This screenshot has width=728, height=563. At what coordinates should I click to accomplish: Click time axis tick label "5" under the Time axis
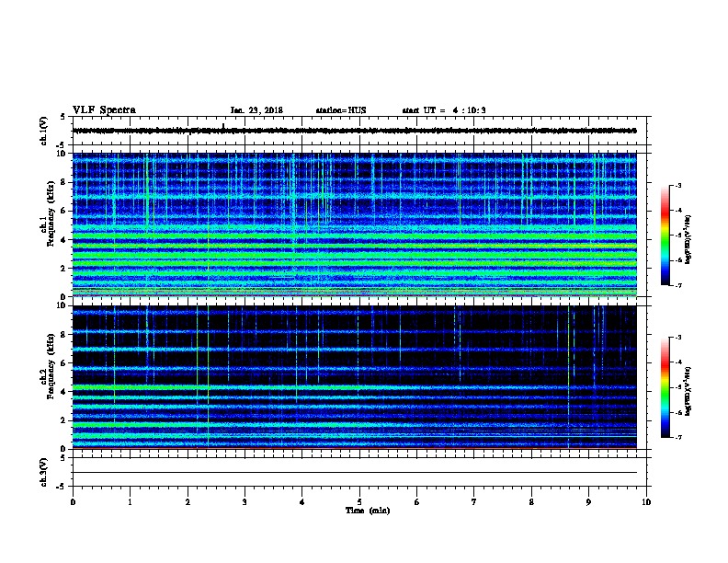pyautogui.click(x=359, y=501)
